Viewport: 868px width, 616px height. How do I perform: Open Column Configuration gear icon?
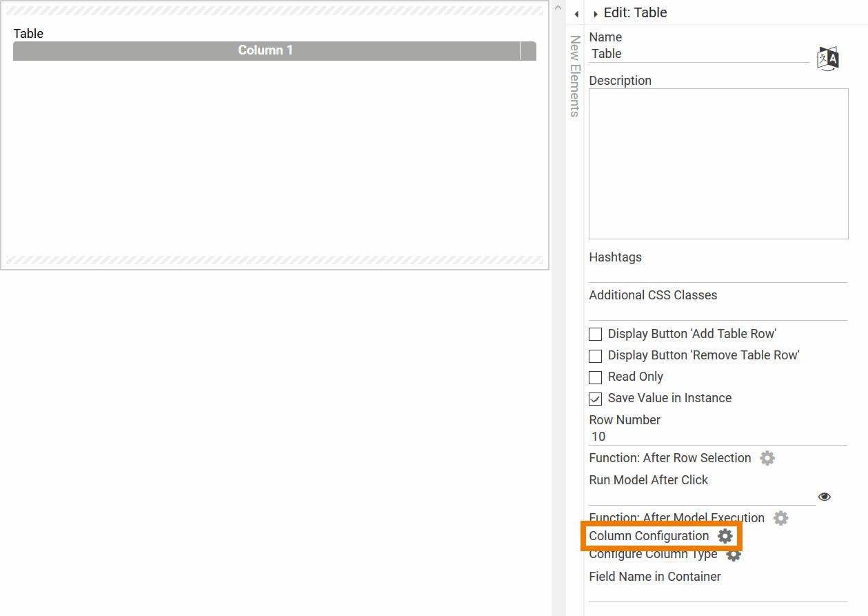click(x=725, y=536)
